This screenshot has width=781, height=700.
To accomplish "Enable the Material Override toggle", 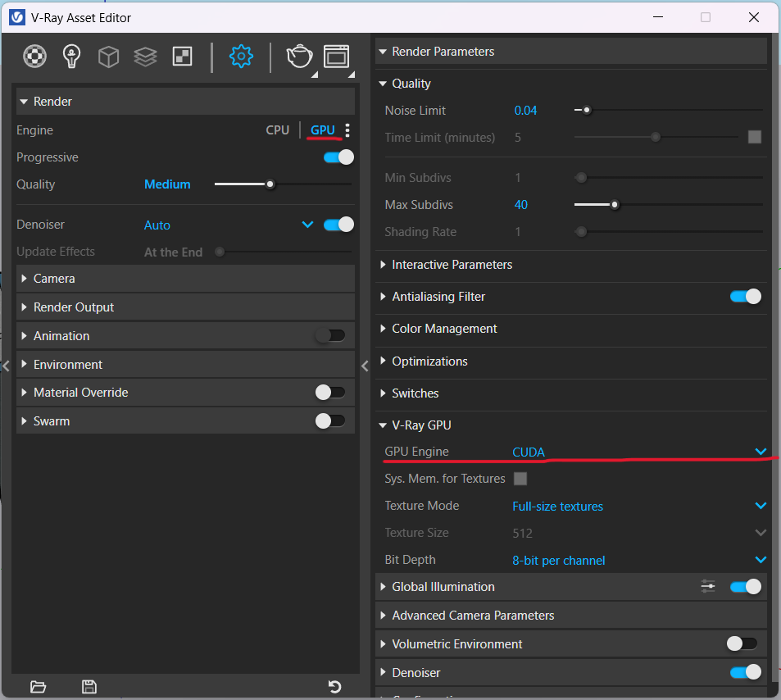I will click(x=330, y=393).
